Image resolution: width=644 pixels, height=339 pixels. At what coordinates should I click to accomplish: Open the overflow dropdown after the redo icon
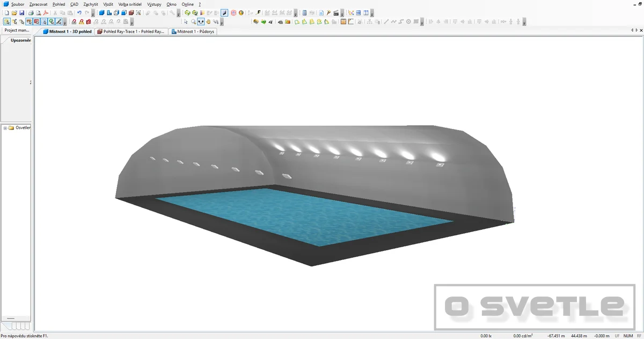(x=93, y=13)
